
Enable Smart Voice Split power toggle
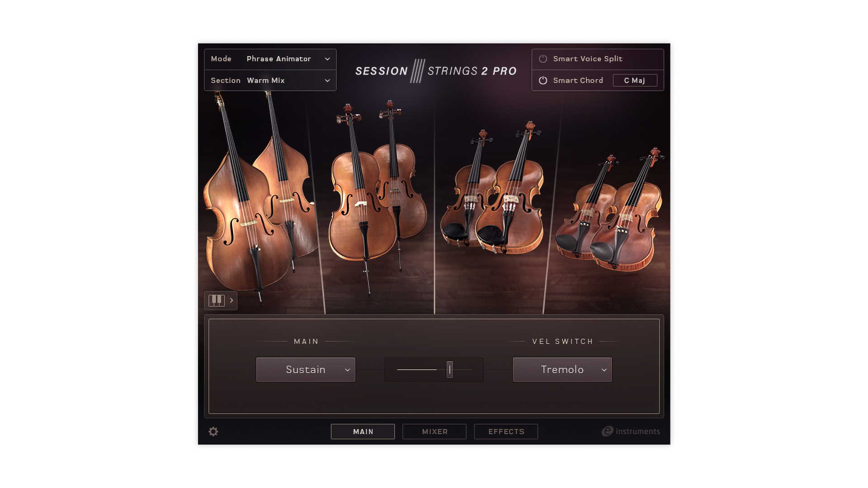click(543, 59)
